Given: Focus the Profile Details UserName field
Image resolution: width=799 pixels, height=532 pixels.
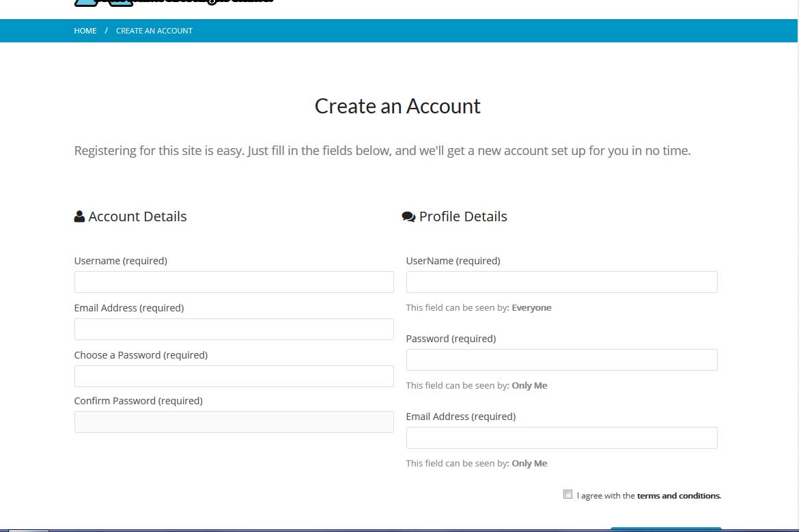Looking at the screenshot, I should click(x=561, y=282).
